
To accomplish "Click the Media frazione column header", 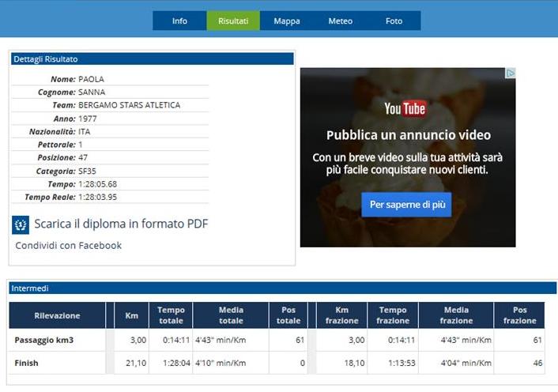I will (x=456, y=315).
